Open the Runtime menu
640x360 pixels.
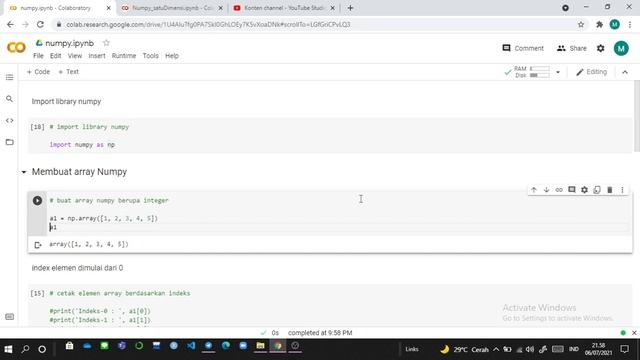pyautogui.click(x=124, y=56)
